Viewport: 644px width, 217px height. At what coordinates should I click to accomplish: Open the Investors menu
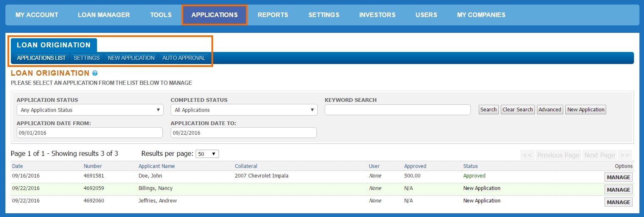(377, 15)
